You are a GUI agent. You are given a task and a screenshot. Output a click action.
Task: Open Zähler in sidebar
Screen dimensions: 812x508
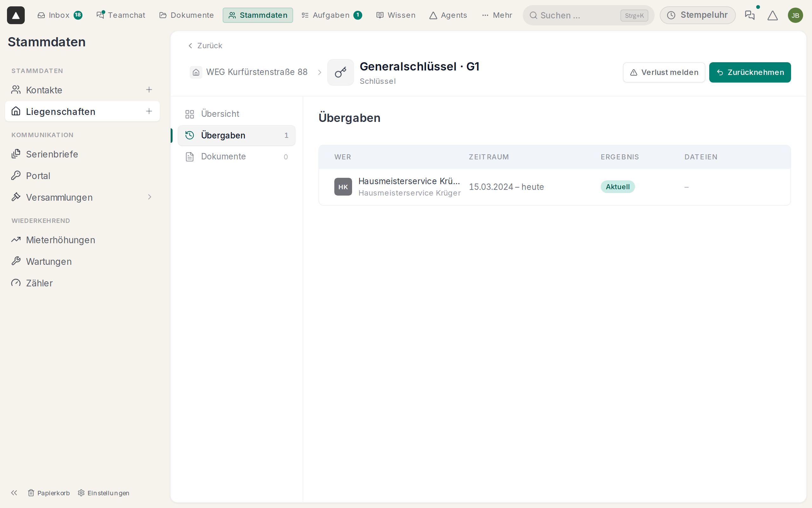(x=82, y=283)
